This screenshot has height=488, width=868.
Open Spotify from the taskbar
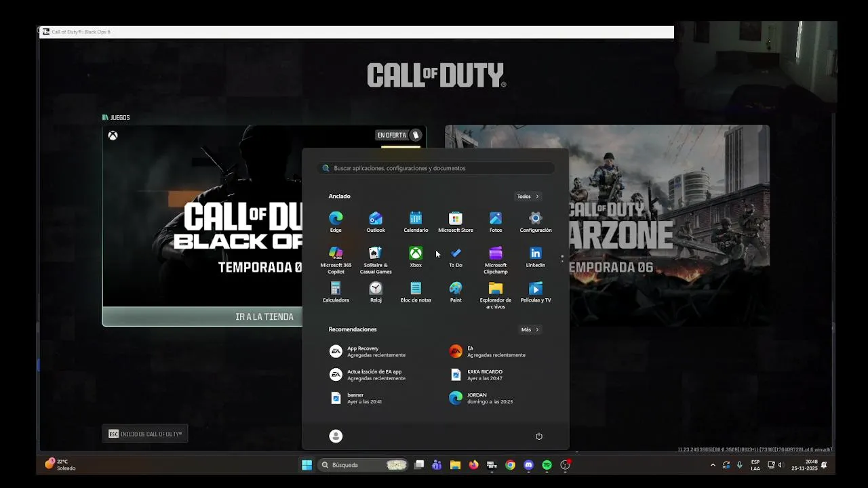(547, 465)
